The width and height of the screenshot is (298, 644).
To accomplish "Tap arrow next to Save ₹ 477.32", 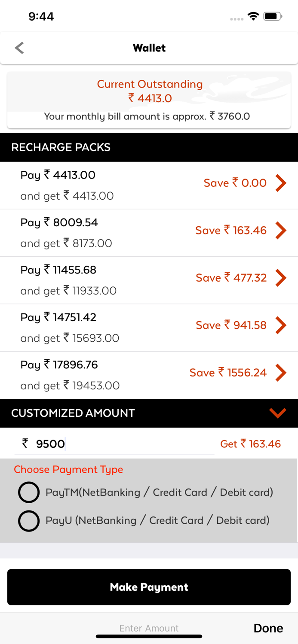I will (281, 278).
